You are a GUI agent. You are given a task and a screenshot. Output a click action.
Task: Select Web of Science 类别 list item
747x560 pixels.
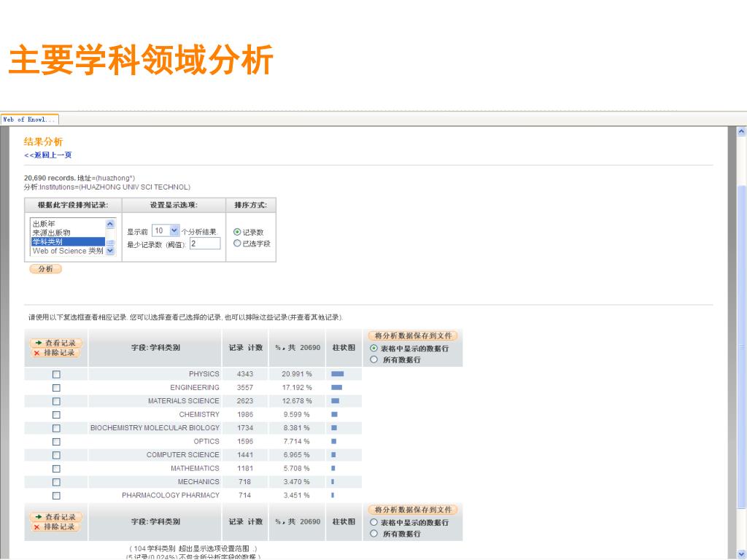coord(68,251)
